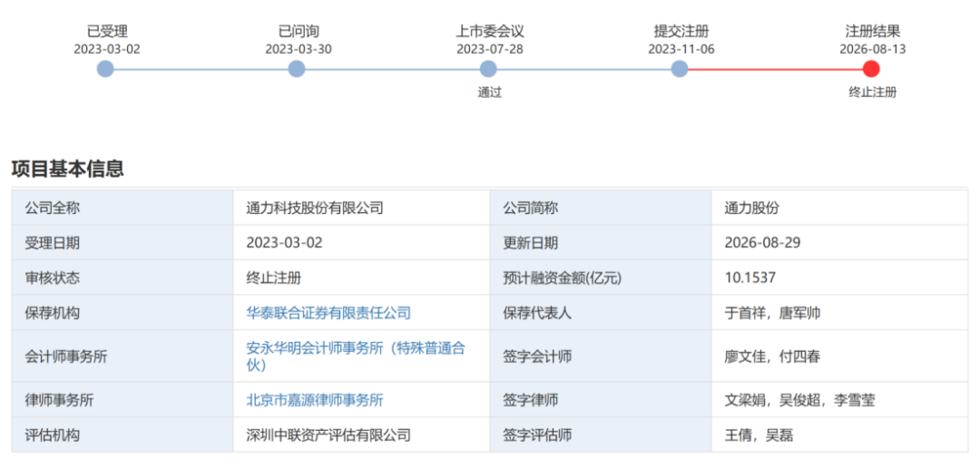Click the 提交注册 timeline node dot

pyautogui.click(x=680, y=69)
